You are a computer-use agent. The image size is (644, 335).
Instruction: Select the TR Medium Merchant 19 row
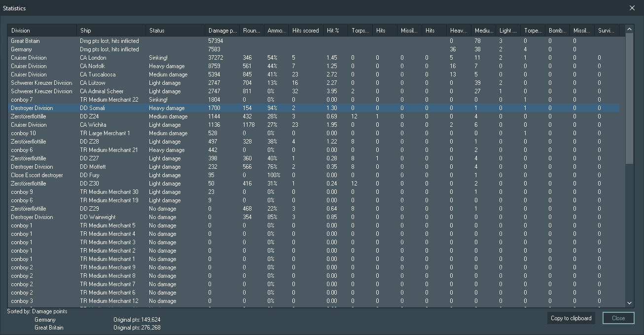314,200
